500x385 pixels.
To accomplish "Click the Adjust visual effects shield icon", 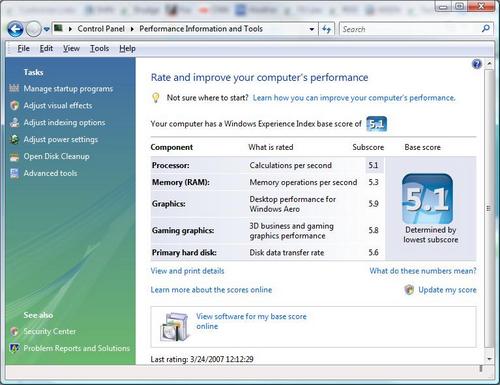I will coord(14,105).
